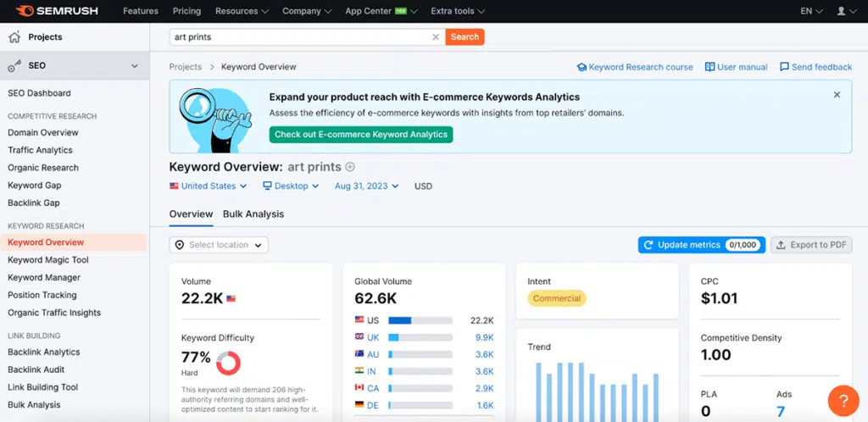Open Position Tracking in sidebar
This screenshot has height=422, width=868.
(42, 296)
